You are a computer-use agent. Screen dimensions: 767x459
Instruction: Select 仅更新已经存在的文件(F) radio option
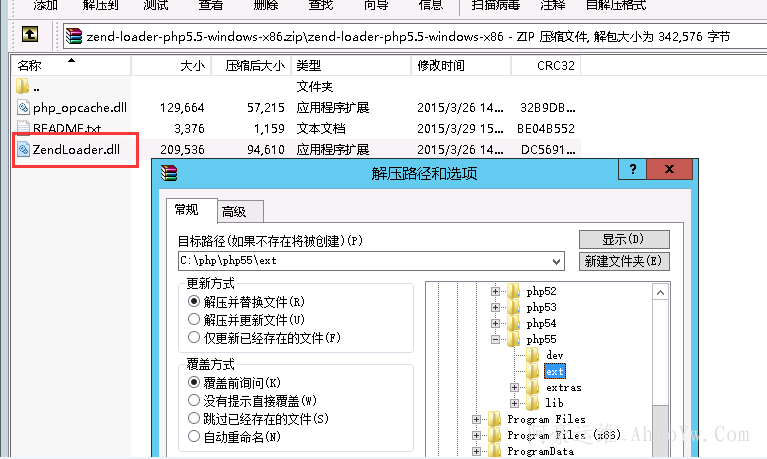click(194, 337)
